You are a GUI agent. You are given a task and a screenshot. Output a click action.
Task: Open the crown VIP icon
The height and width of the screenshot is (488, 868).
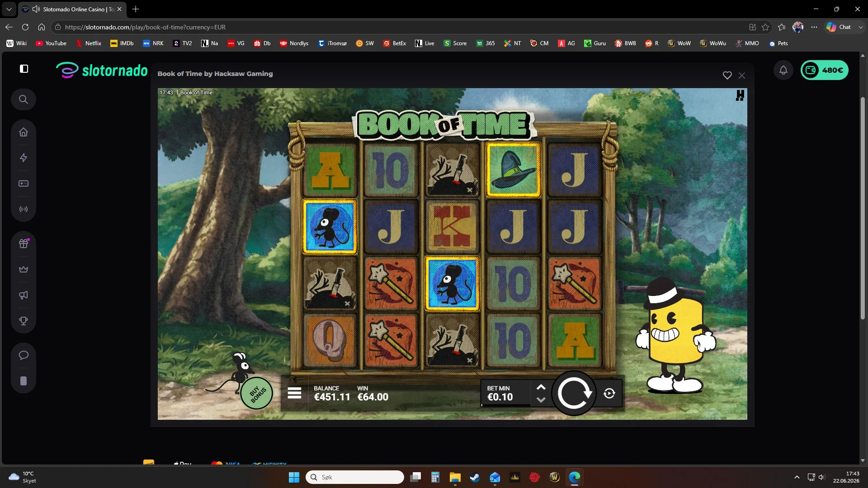click(x=24, y=269)
